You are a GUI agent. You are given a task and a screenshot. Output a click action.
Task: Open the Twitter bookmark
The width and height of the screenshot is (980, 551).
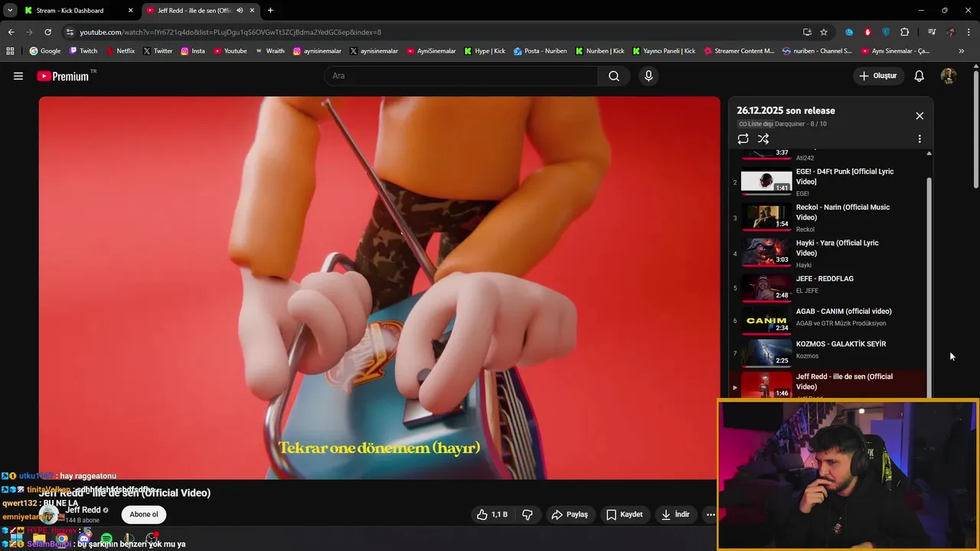158,51
